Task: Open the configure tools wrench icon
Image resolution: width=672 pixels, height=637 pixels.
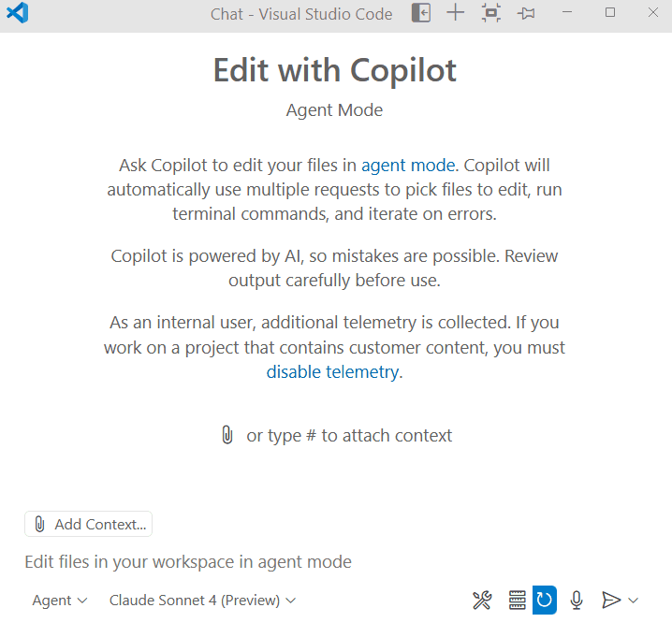Action: click(x=482, y=600)
